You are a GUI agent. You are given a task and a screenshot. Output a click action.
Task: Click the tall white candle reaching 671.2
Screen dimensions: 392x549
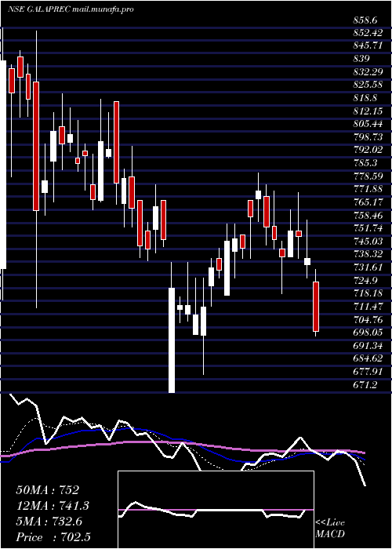click(172, 340)
